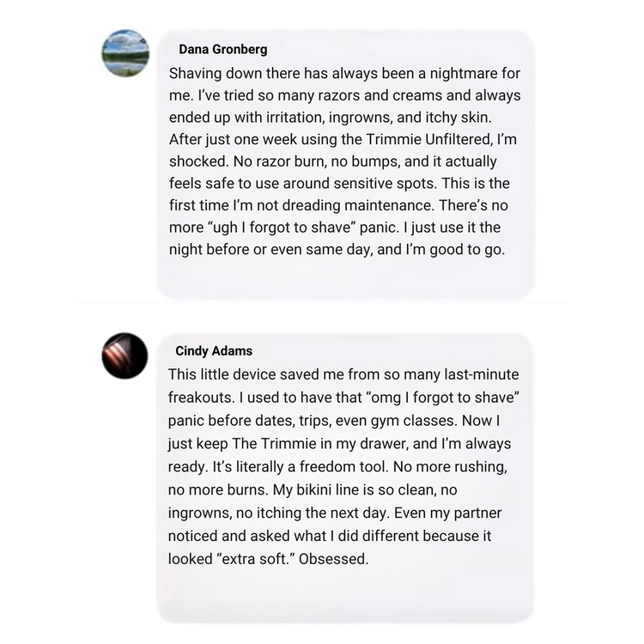Click "freakouts" word in Cindy's comment

[x=204, y=398]
